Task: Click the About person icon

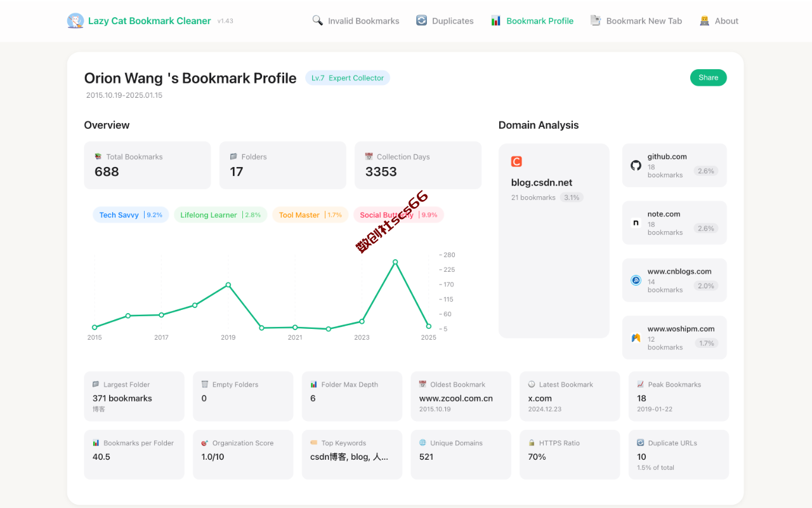Action: coord(704,20)
